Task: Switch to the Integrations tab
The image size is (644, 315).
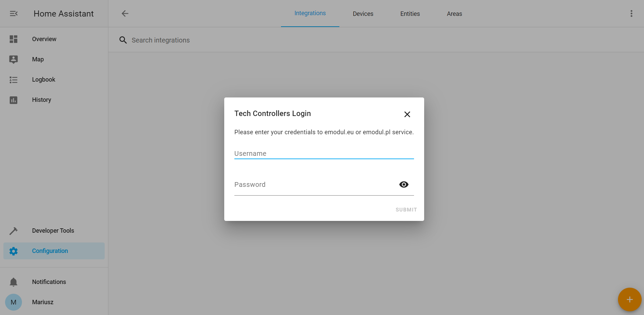Action: [x=310, y=13]
